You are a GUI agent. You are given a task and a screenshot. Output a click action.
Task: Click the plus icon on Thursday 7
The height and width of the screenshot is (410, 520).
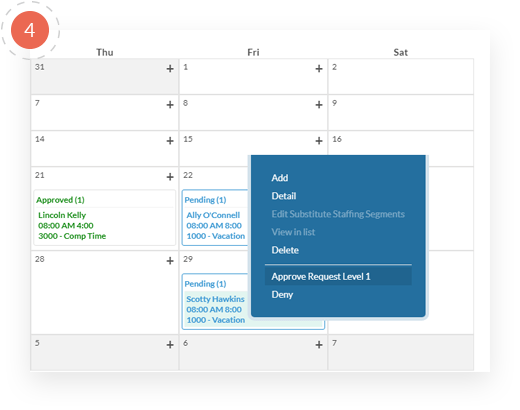click(x=170, y=105)
